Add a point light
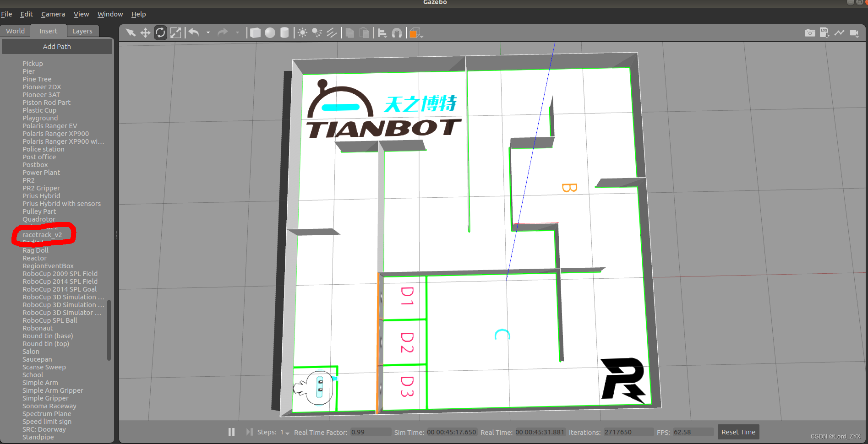This screenshot has width=868, height=444. pyautogui.click(x=302, y=32)
